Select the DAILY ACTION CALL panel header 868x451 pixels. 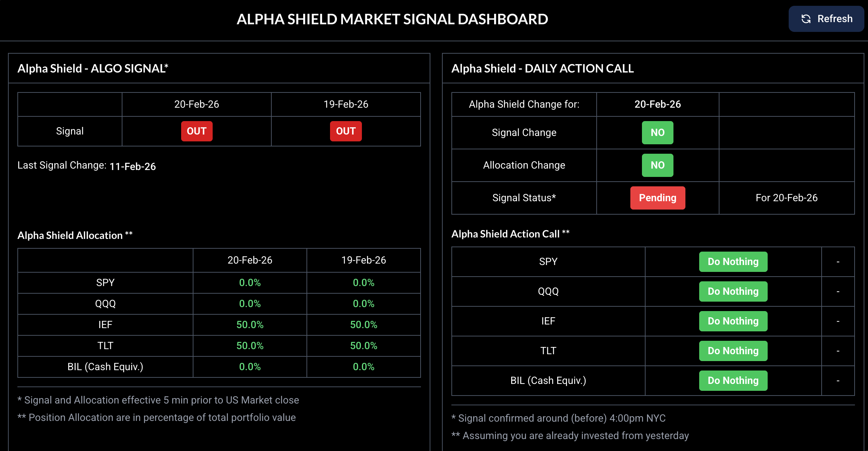click(x=542, y=68)
